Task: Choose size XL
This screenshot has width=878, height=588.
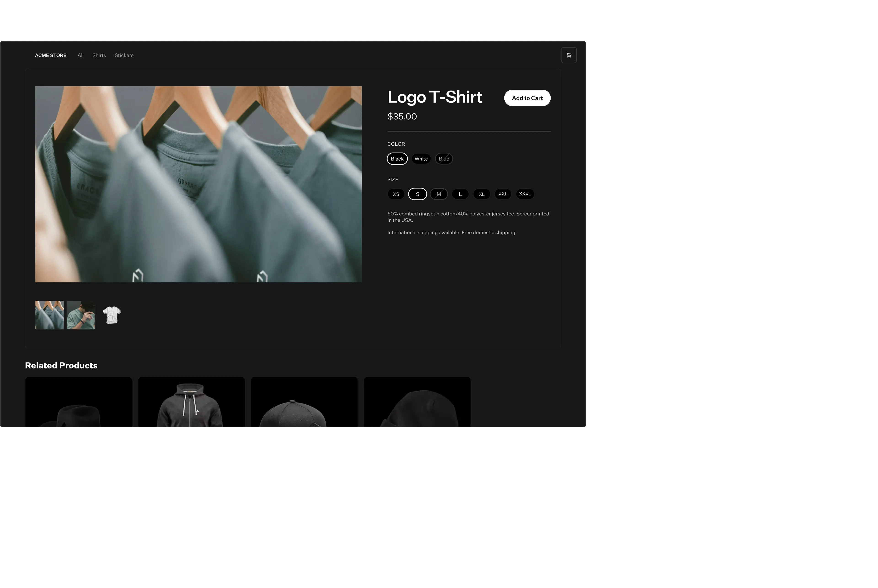Action: tap(481, 194)
